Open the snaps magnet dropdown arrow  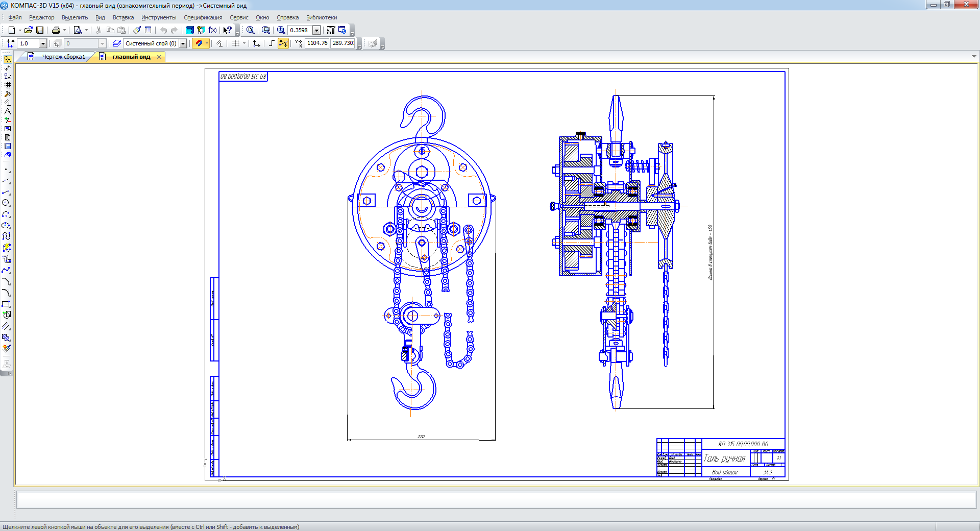(207, 43)
